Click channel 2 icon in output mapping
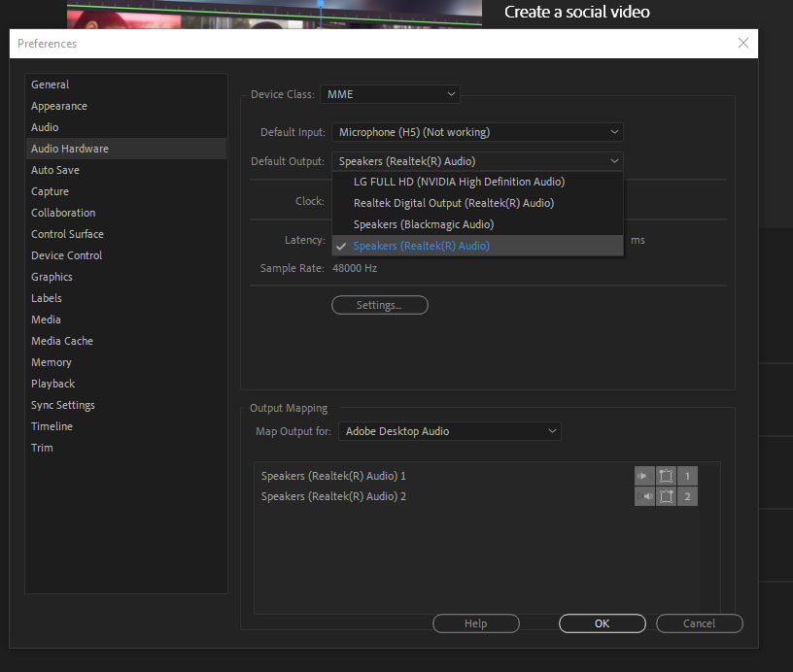The image size is (793, 672). pyautogui.click(x=688, y=496)
